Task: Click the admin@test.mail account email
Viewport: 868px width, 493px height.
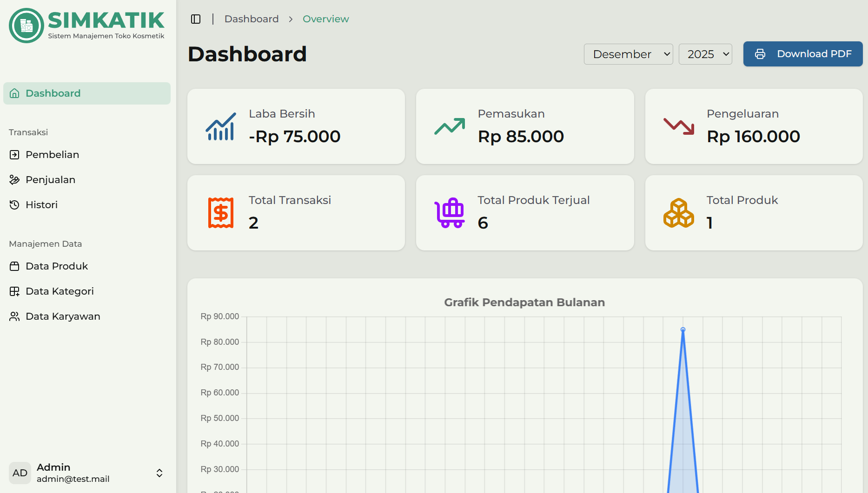Action: (73, 479)
